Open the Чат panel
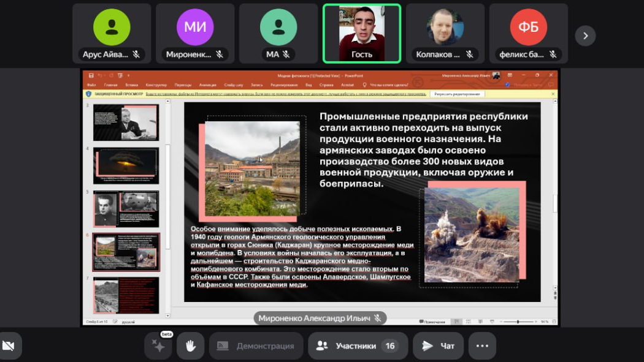Image resolution: width=644 pixels, height=362 pixels. coord(438,346)
